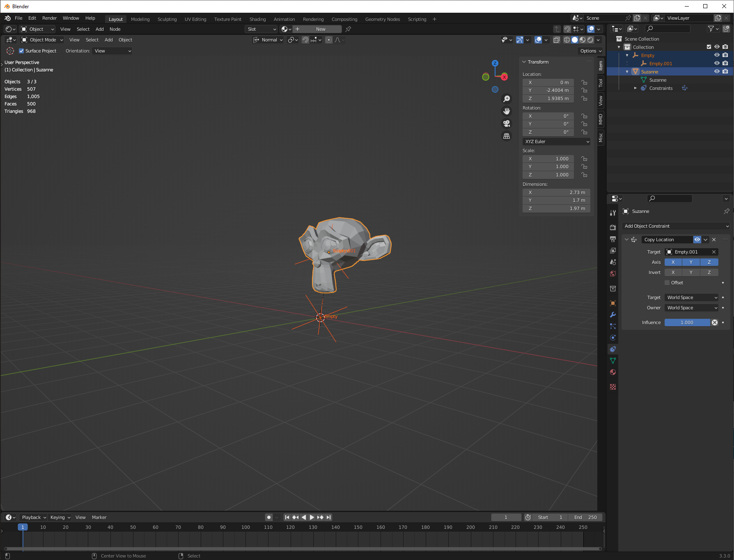Toggle Collection exclude checkbox in outliner

point(709,47)
